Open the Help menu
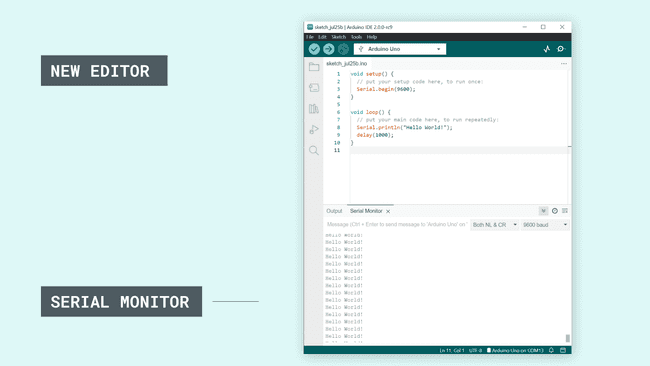 coord(371,37)
